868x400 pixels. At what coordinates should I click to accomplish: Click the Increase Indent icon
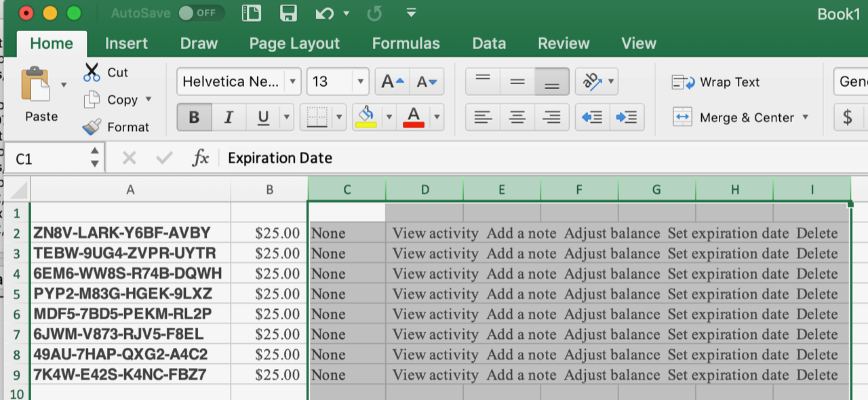(x=627, y=117)
